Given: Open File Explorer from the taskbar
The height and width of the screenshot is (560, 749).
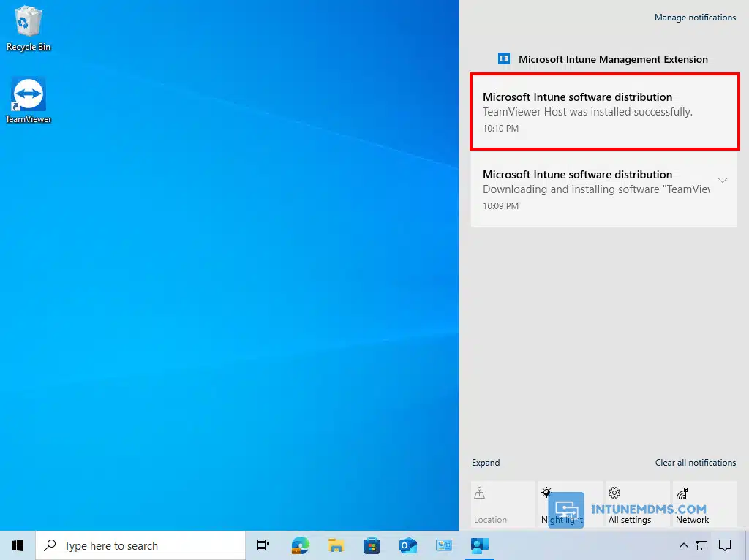Looking at the screenshot, I should 336,545.
